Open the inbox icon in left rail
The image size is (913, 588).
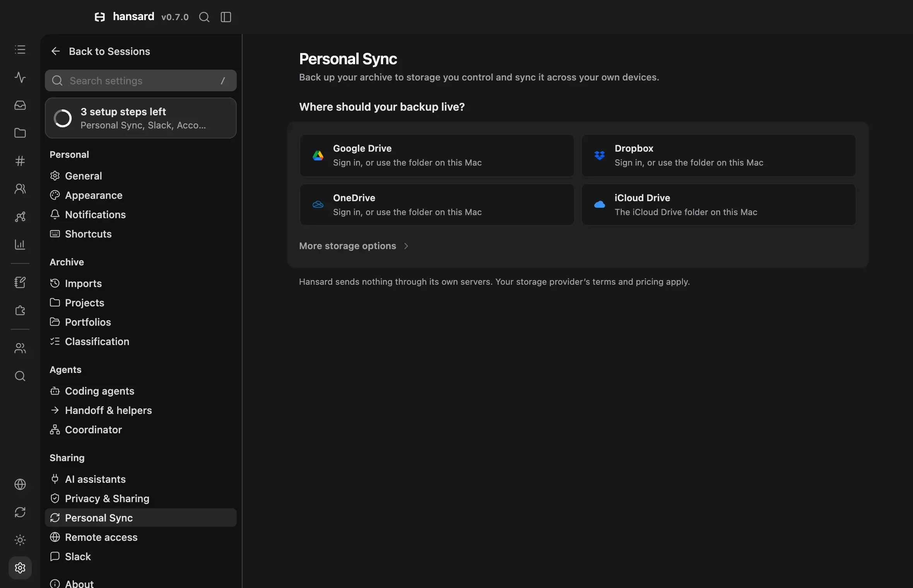20,105
